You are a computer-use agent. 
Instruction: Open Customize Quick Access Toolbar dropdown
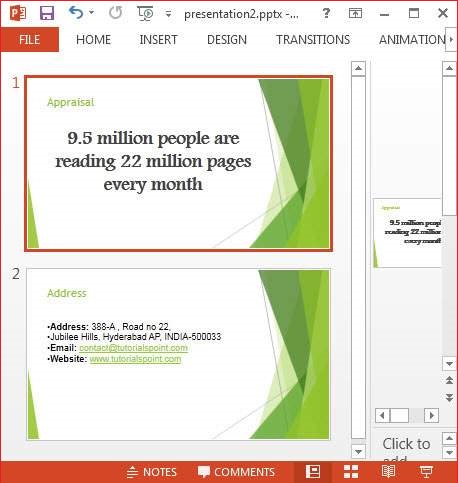(x=168, y=14)
